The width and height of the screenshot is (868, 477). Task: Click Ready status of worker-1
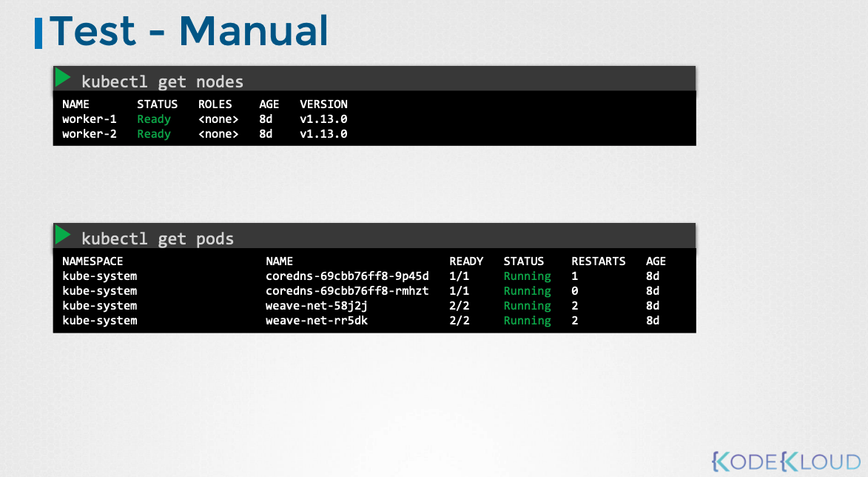[154, 119]
